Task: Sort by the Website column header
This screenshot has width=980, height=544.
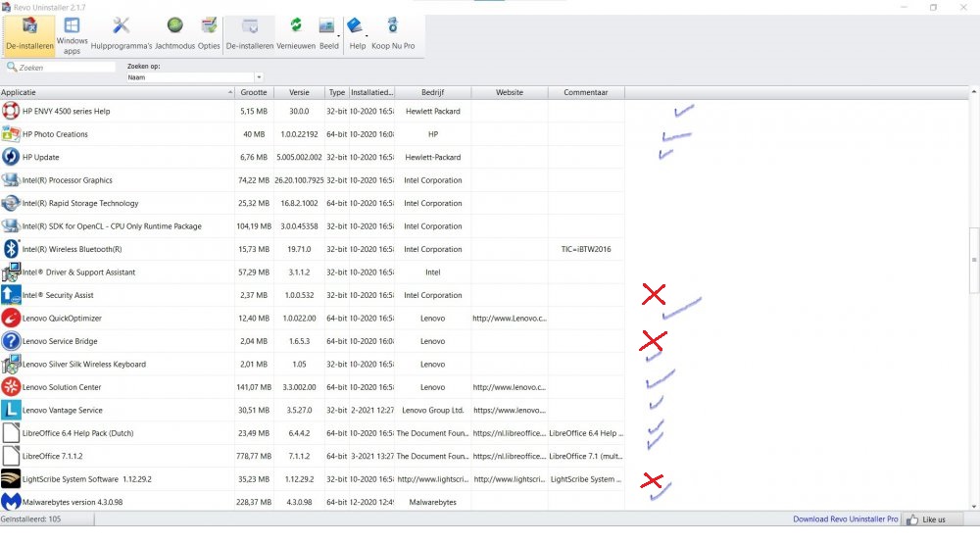Action: (510, 92)
